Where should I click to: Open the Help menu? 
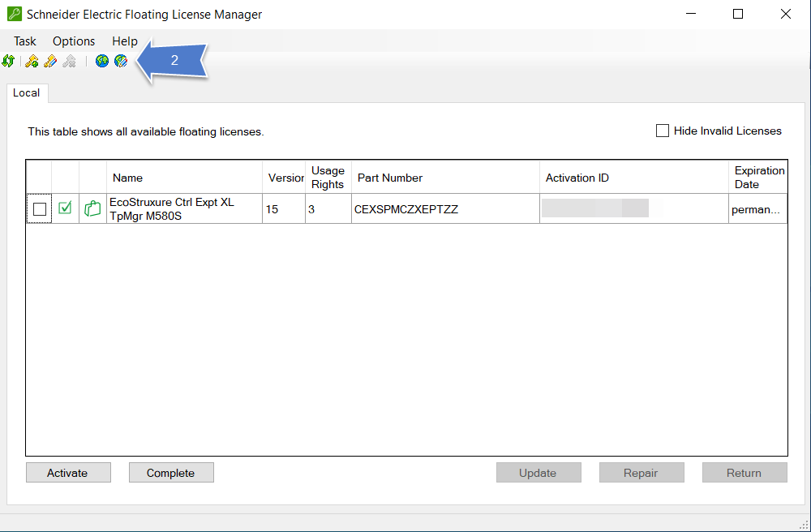click(x=125, y=41)
